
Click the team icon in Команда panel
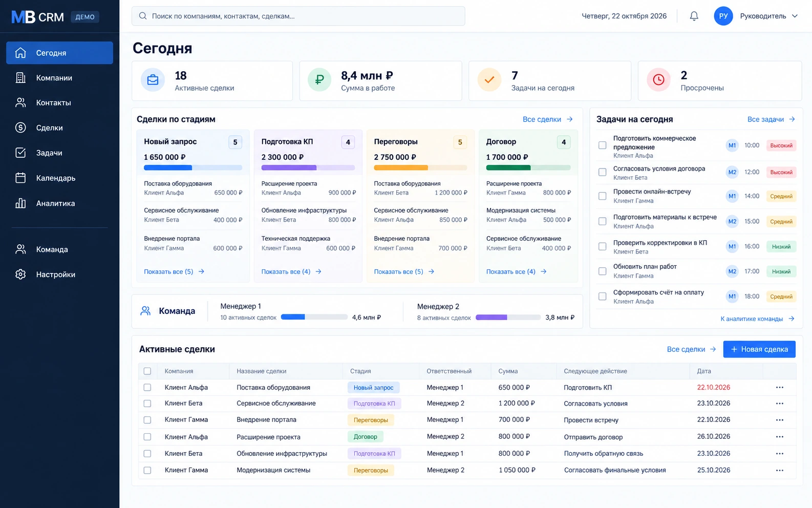pyautogui.click(x=145, y=311)
